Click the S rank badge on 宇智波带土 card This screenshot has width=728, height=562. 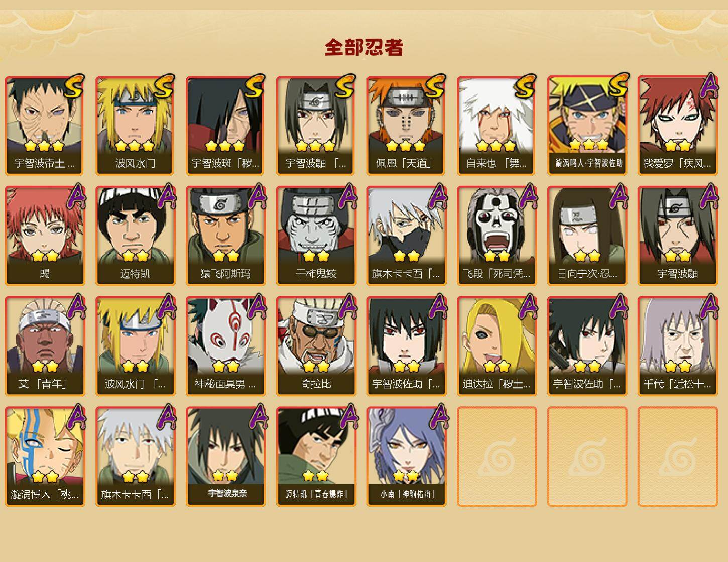pos(73,86)
